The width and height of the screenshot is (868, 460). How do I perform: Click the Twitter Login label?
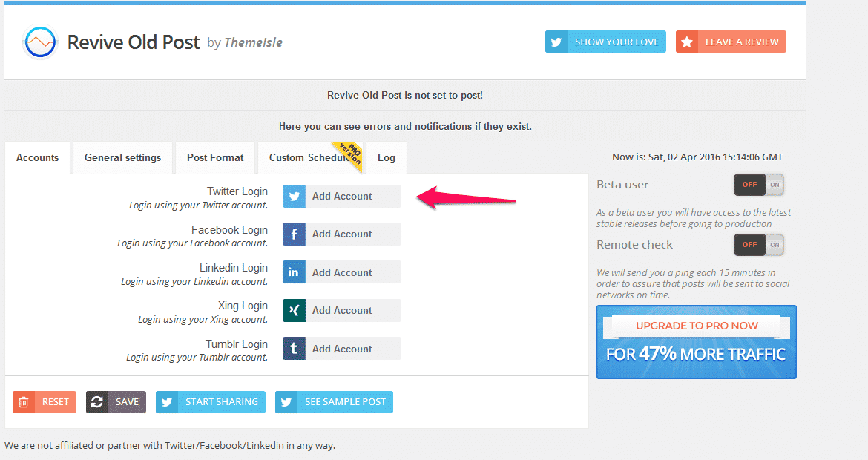(x=237, y=191)
